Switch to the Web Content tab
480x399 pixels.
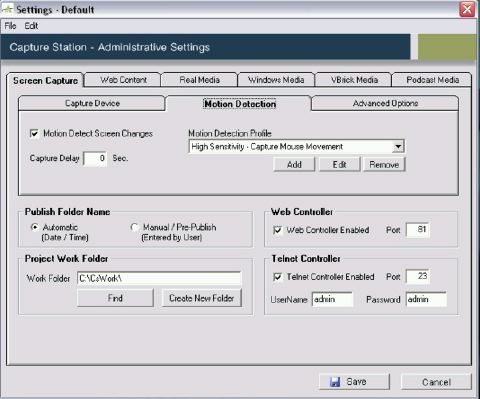pos(123,80)
